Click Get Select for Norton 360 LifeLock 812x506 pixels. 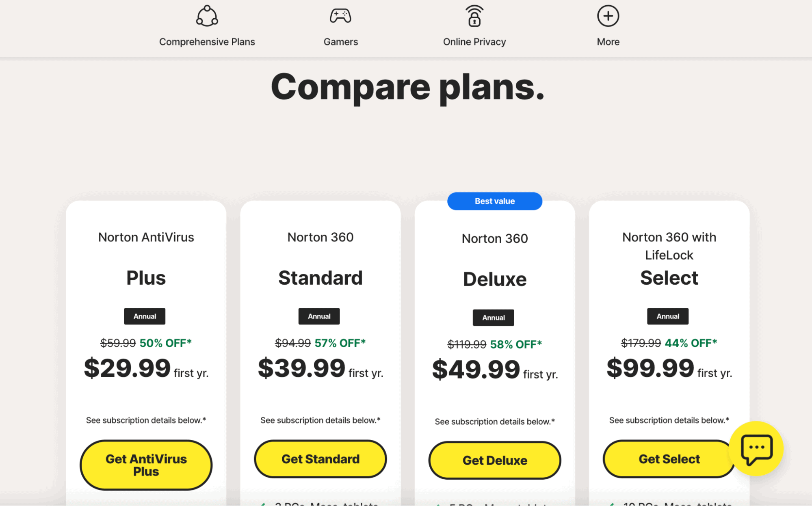pos(668,459)
